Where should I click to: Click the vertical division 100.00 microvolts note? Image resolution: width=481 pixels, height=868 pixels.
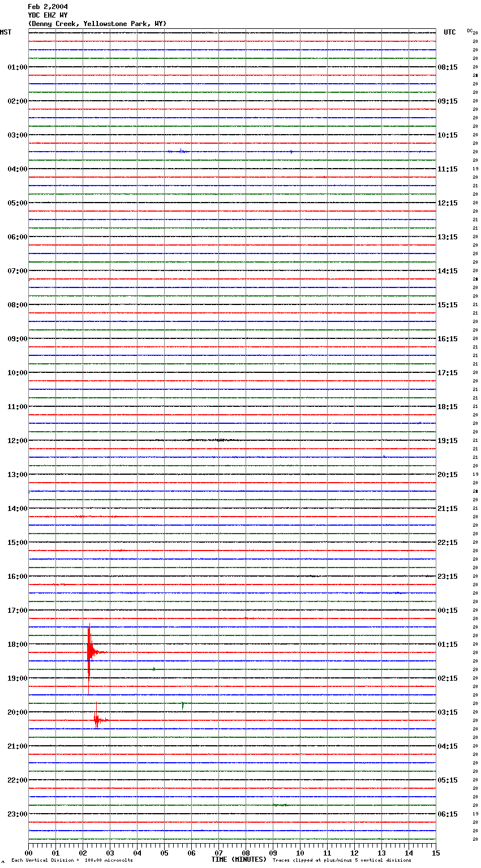(72, 861)
